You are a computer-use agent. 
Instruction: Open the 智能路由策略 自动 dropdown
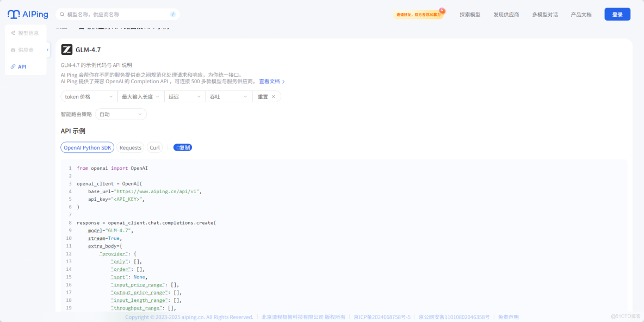point(120,114)
